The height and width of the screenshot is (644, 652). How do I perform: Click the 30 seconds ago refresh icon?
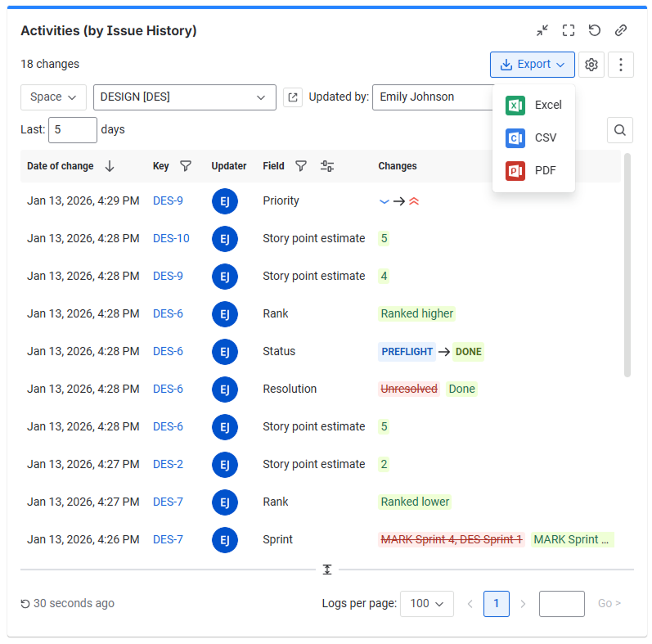click(25, 604)
